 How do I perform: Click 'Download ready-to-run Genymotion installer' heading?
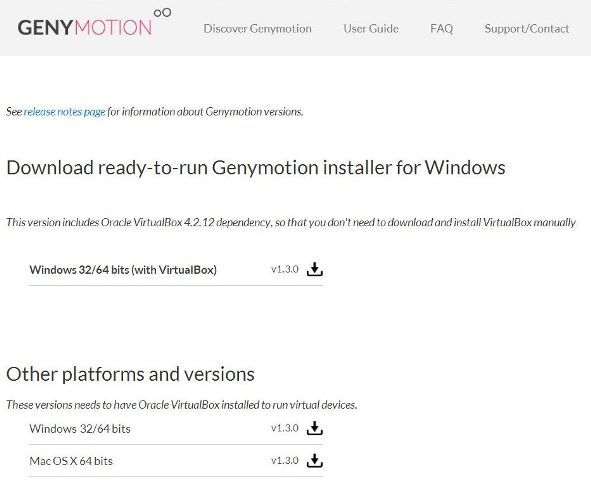click(256, 168)
